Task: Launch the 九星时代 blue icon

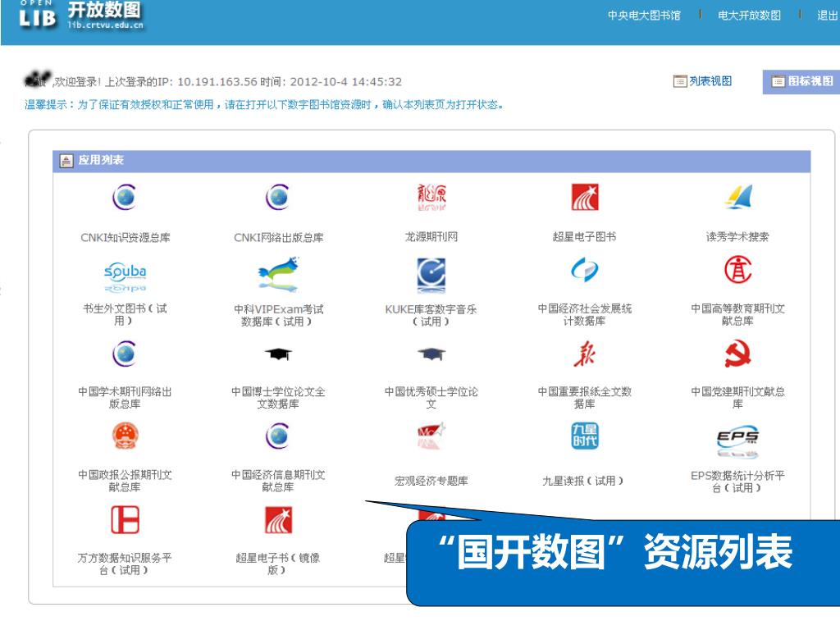Action: click(584, 436)
